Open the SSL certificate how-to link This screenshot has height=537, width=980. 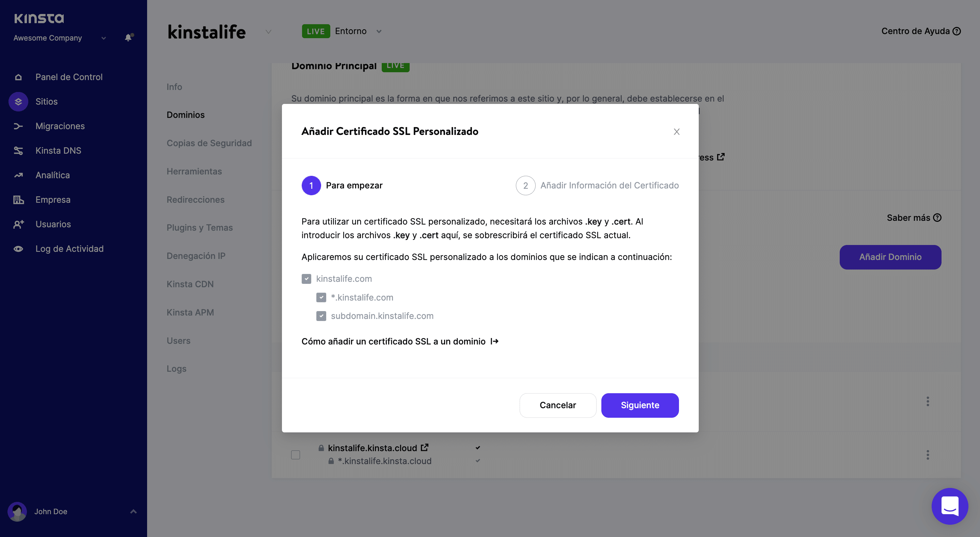point(400,341)
